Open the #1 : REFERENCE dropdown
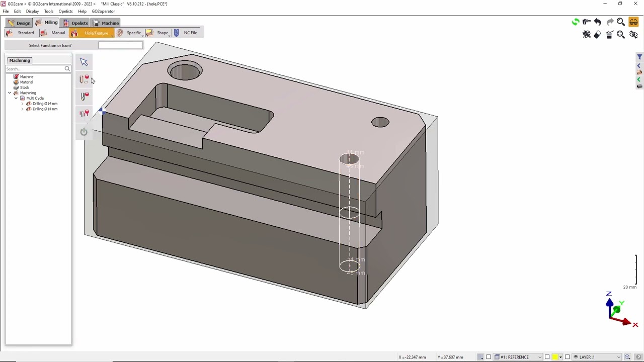The height and width of the screenshot is (362, 644). [518, 357]
